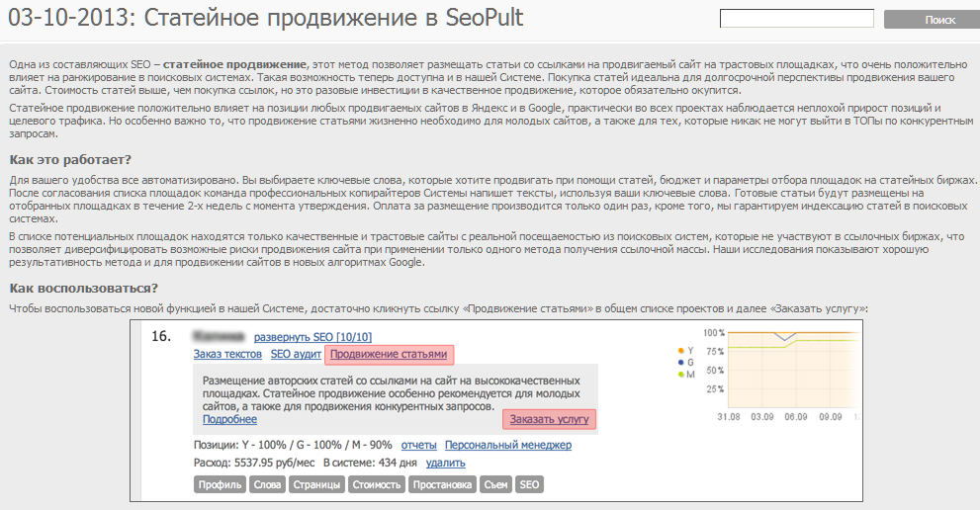This screenshot has width=980, height=510.
Task: Click the blue G legend dot
Action: click(680, 363)
